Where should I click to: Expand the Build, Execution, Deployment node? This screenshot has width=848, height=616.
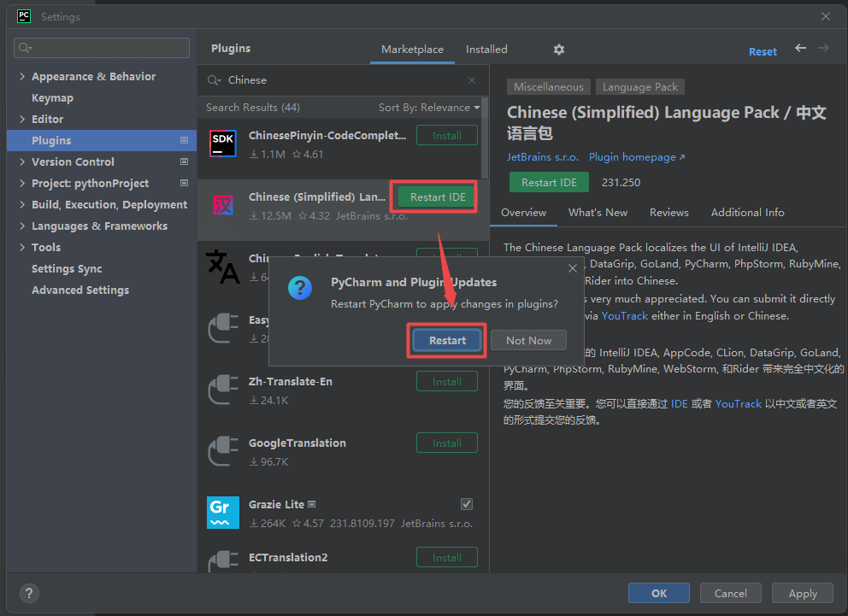[x=22, y=205]
